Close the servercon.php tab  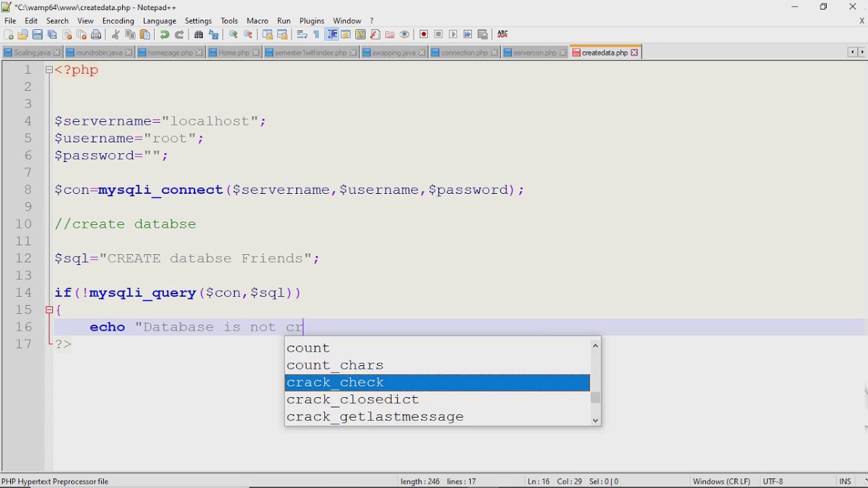[x=563, y=53]
